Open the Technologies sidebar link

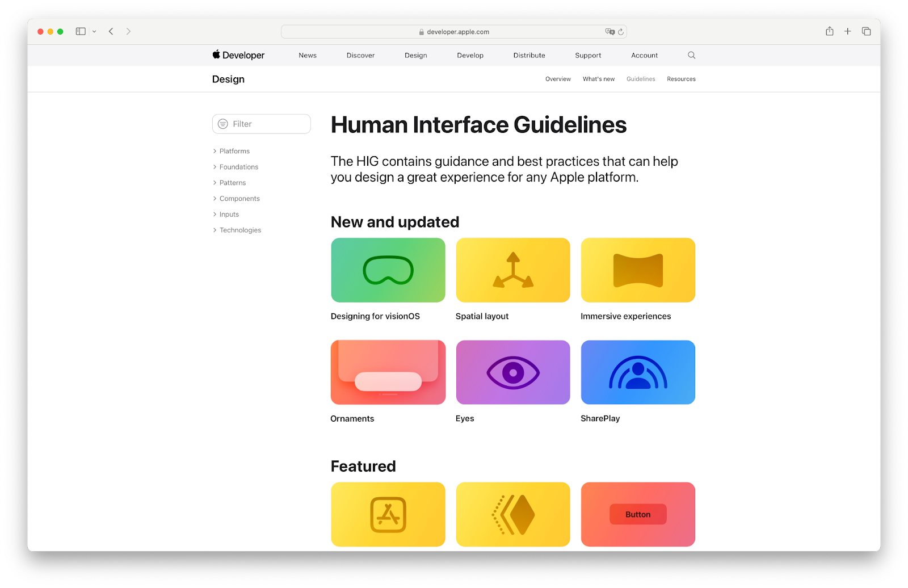pos(240,230)
